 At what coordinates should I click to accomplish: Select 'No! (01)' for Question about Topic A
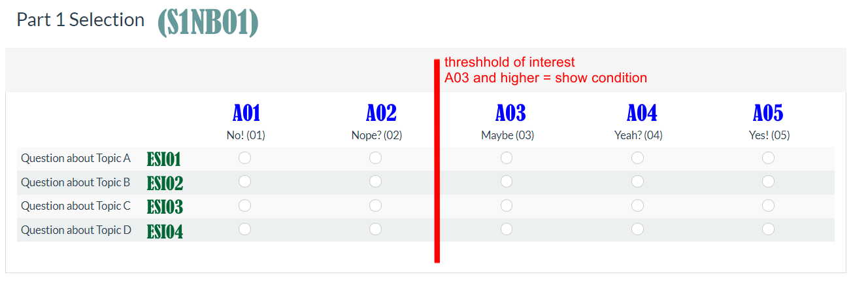[x=245, y=158]
